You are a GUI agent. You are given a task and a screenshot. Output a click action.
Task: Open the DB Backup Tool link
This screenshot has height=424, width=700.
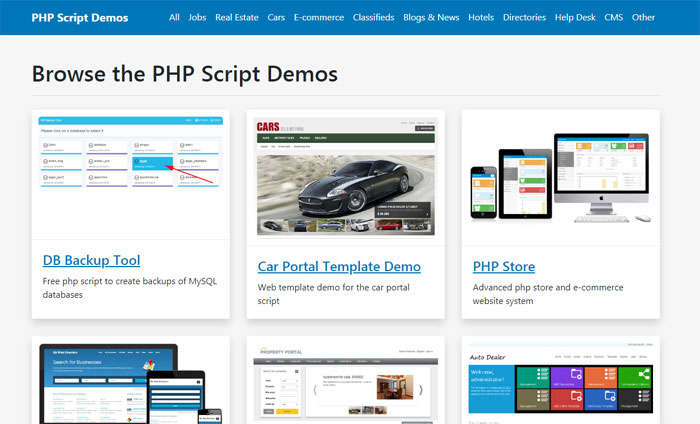(92, 260)
